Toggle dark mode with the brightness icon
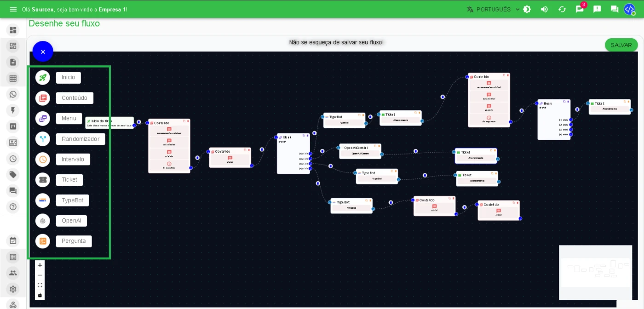Screen dimensions: 644x309 click(x=527, y=9)
